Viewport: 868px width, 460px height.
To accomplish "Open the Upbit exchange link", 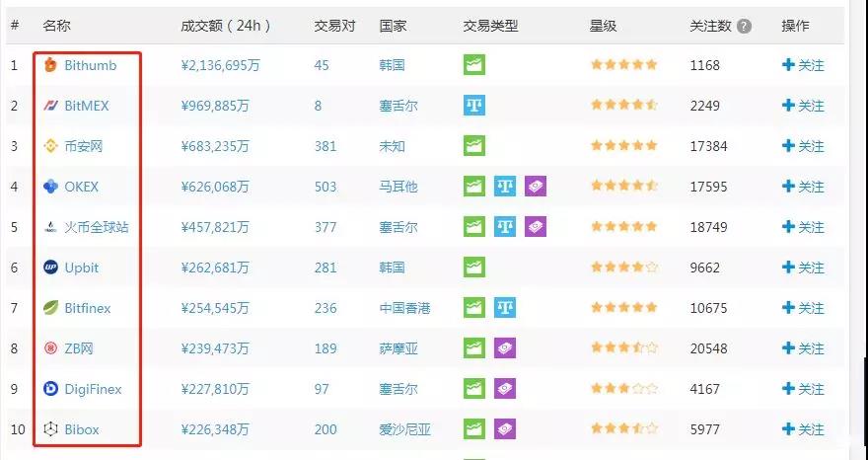I will click(81, 268).
